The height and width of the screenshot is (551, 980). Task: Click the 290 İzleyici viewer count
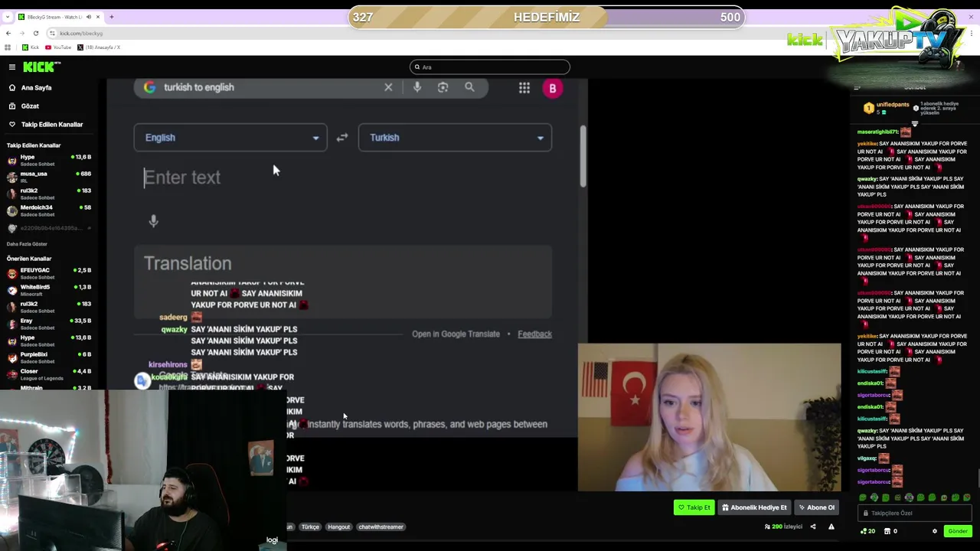coord(783,527)
